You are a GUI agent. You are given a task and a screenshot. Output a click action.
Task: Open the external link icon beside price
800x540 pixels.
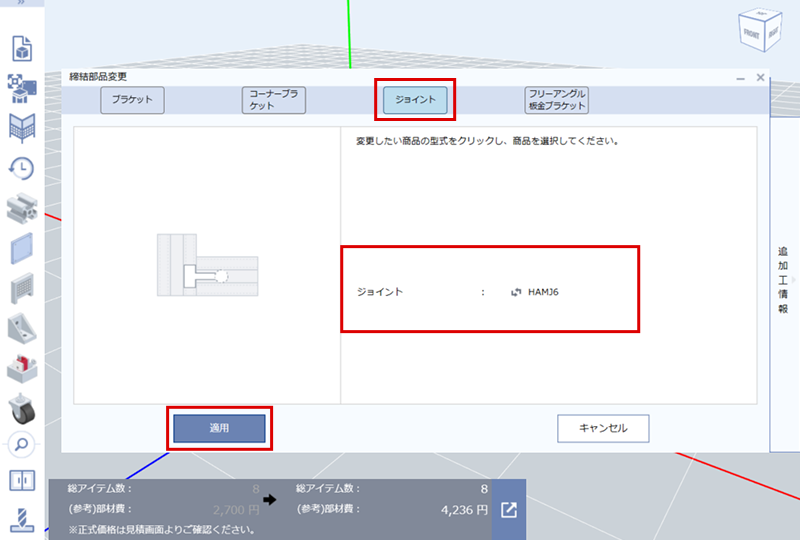509,510
